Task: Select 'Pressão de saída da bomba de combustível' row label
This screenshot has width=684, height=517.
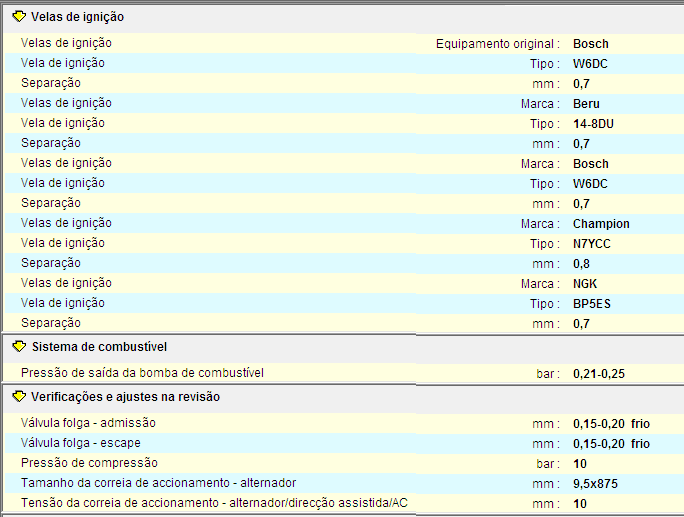Action: pyautogui.click(x=142, y=373)
